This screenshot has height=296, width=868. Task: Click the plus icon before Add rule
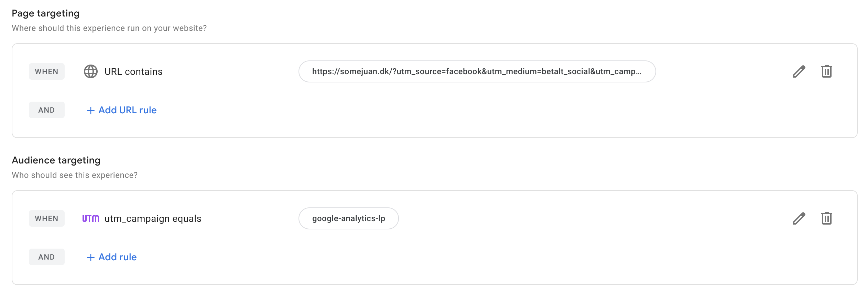tap(90, 257)
